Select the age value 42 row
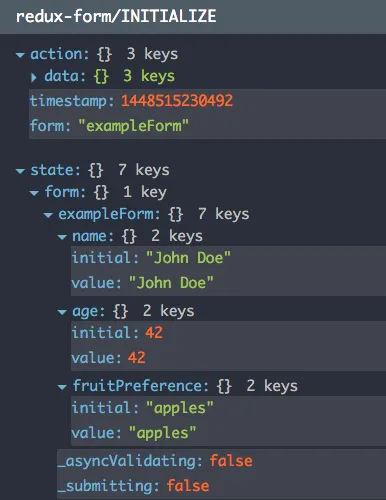 click(x=228, y=358)
